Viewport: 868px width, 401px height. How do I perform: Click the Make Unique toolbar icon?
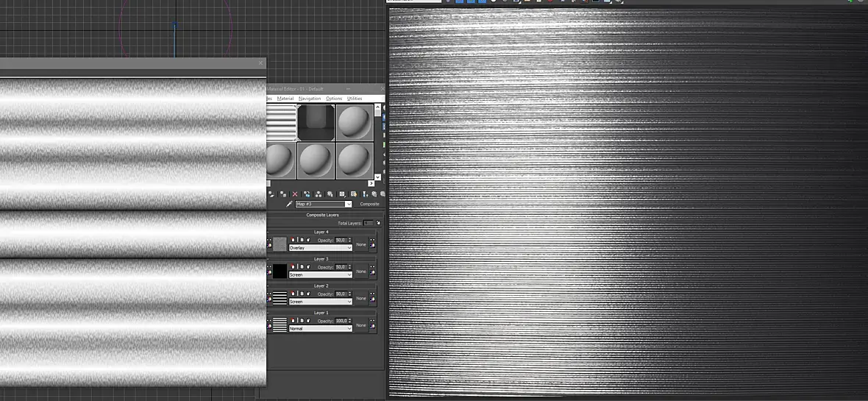[x=319, y=194]
